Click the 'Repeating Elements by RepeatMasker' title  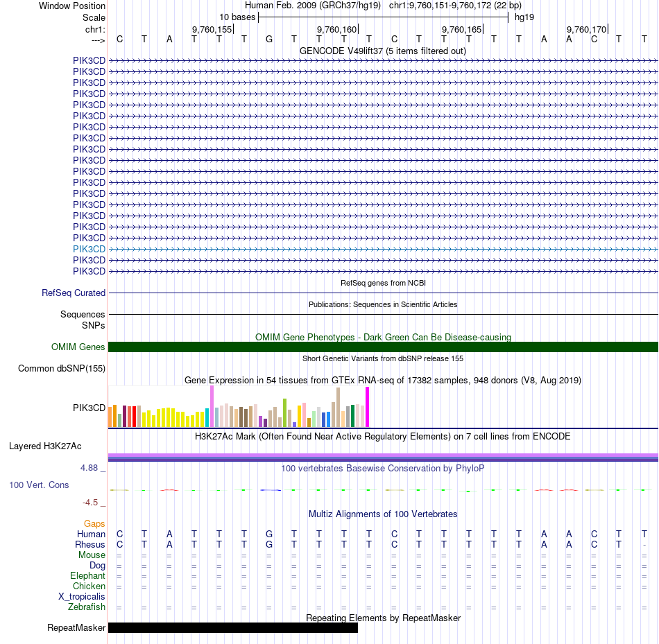pos(384,618)
